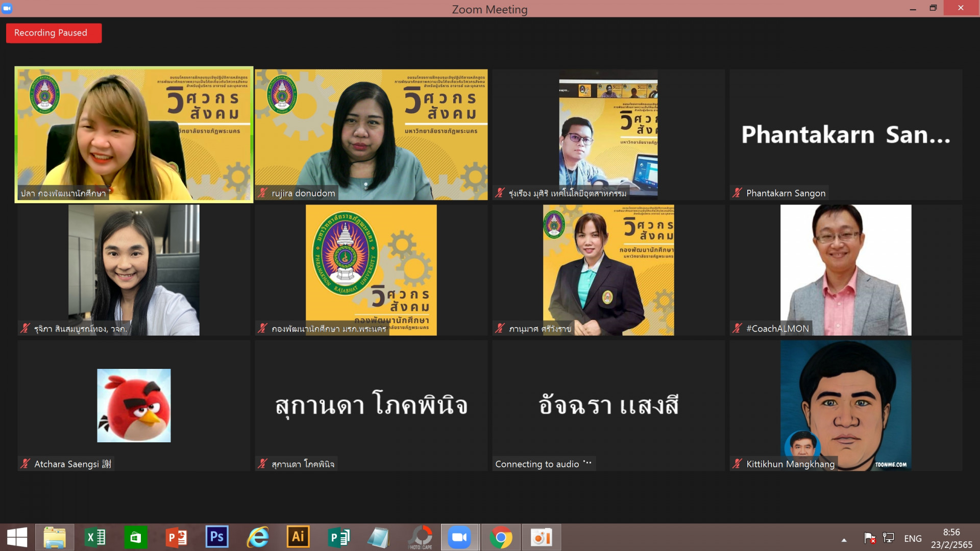Viewport: 980px width, 551px height.
Task: Open PhotoScape from the taskbar
Action: point(421,537)
